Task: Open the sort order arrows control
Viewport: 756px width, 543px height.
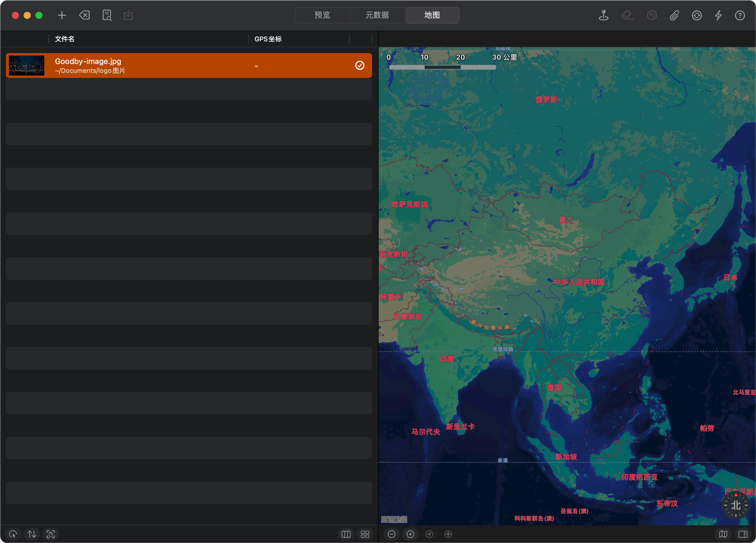Action: click(x=32, y=534)
